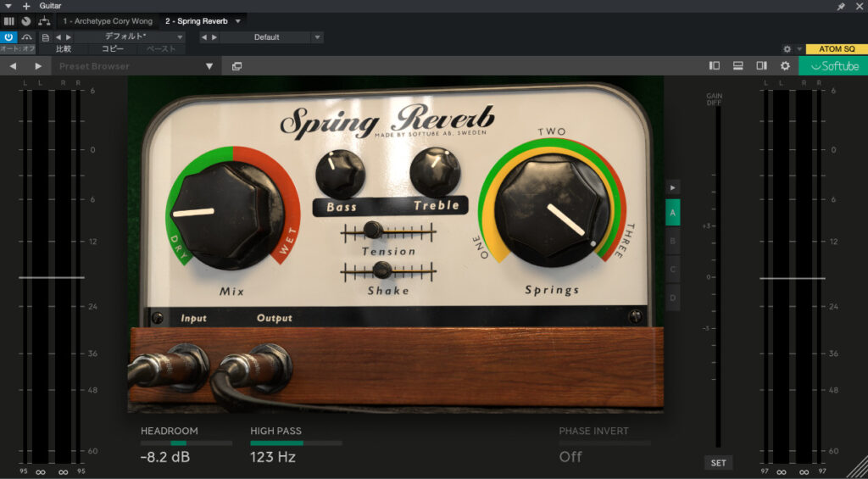This screenshot has width=868, height=479.
Task: Open the Default preset dropdown arrow
Action: point(317,37)
